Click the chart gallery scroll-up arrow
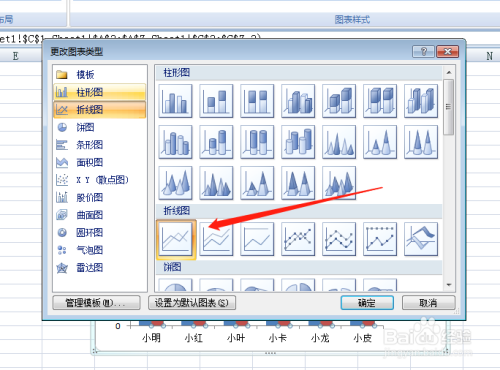Image resolution: width=500 pixels, height=370 pixels. pos(449,72)
